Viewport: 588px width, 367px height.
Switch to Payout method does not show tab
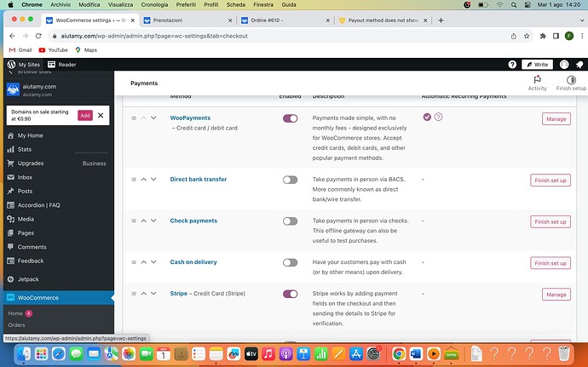pyautogui.click(x=383, y=20)
